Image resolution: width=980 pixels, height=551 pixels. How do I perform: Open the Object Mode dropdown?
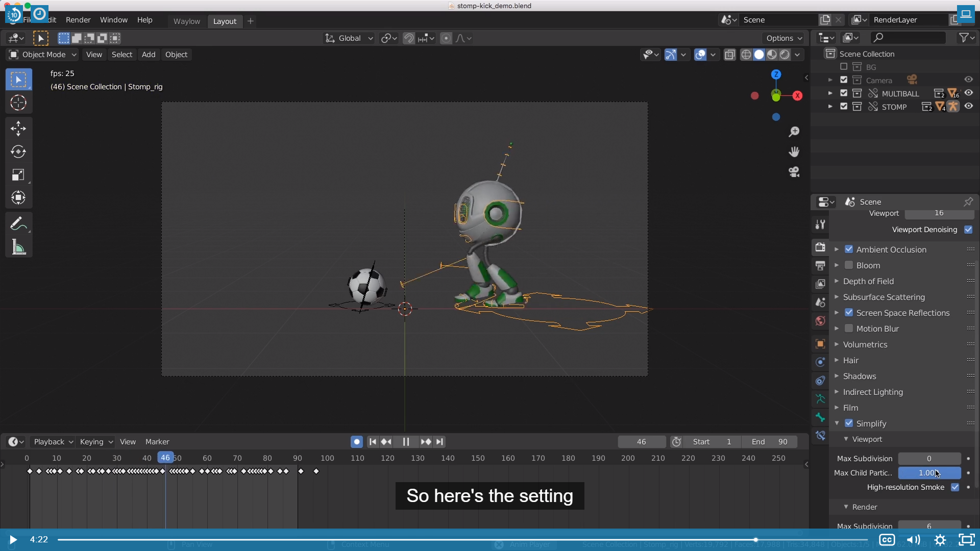(43, 55)
